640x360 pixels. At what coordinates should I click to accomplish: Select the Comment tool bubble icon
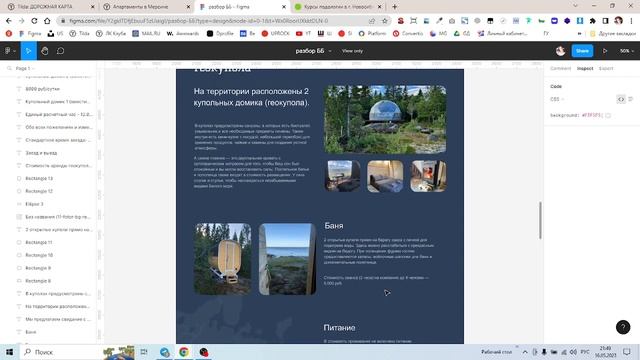point(60,51)
